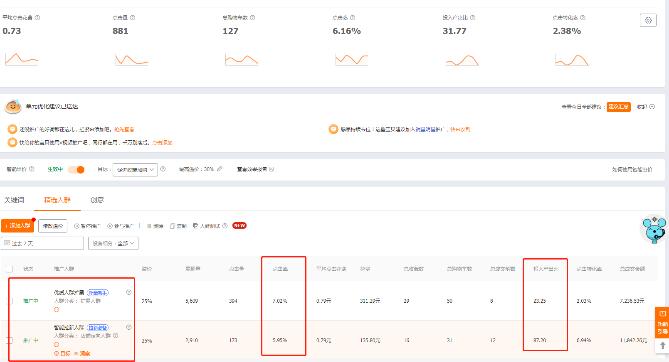Click the 过去7天 date range field
The image size is (669, 362).
point(42,243)
